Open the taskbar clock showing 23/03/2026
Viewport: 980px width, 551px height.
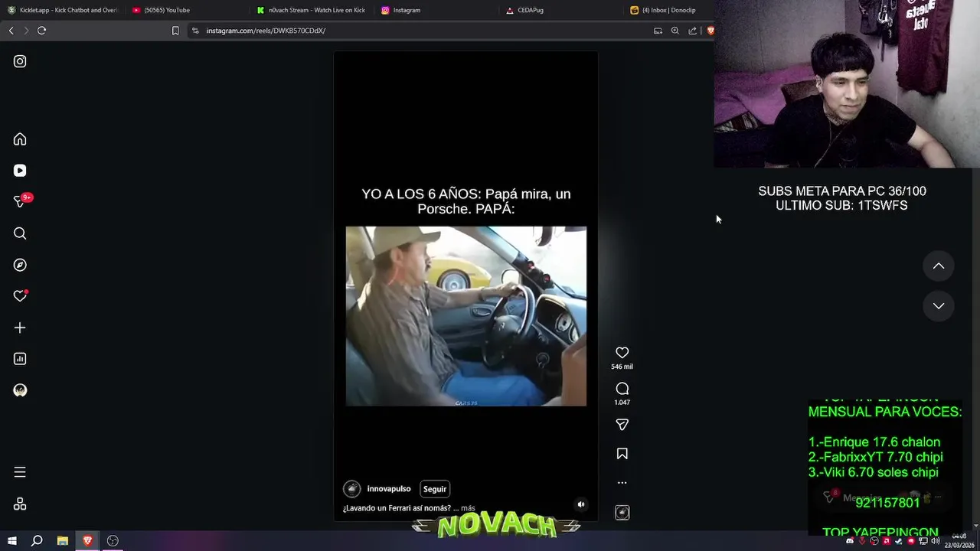(959, 541)
